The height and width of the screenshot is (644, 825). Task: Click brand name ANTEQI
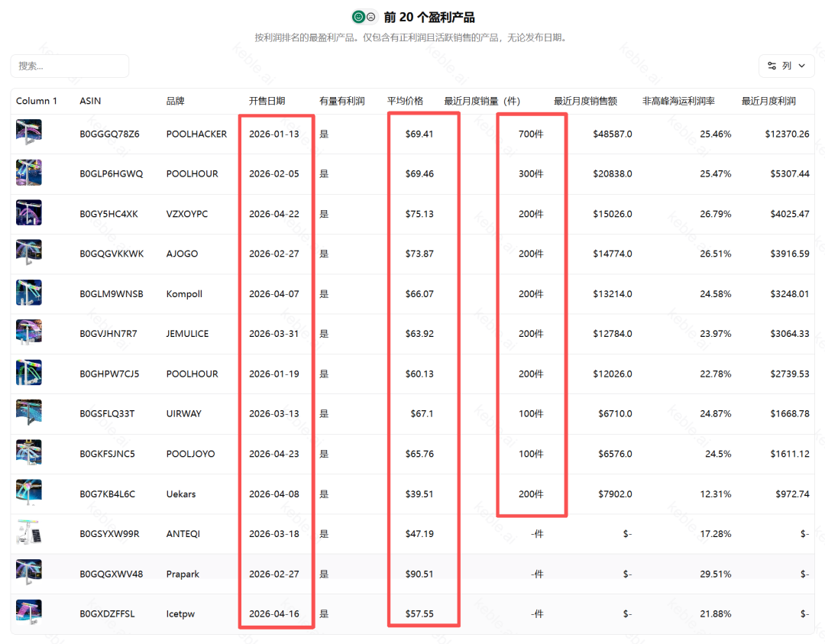pos(183,534)
